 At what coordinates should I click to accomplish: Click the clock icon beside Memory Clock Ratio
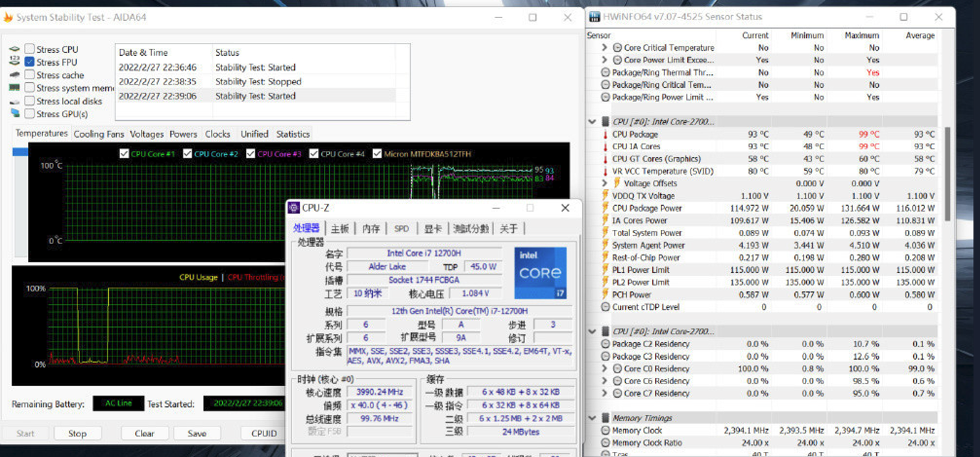606,443
